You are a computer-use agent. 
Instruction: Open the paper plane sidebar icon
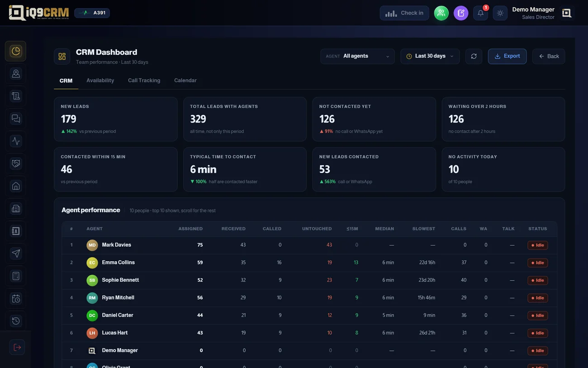coord(16,253)
